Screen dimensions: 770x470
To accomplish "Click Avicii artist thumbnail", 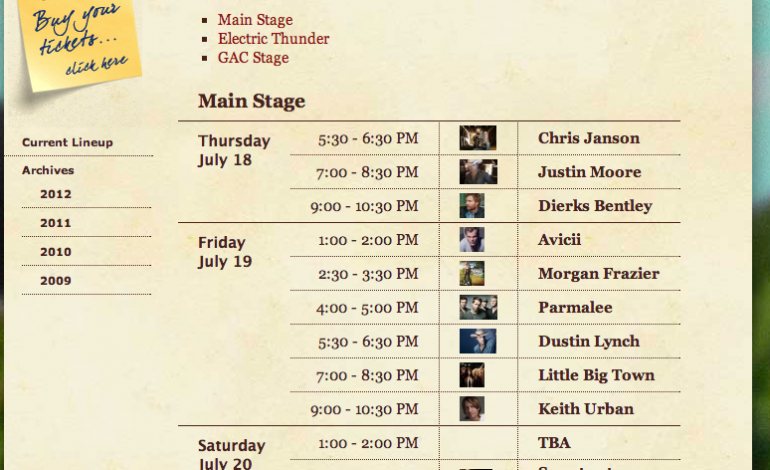I will (472, 240).
